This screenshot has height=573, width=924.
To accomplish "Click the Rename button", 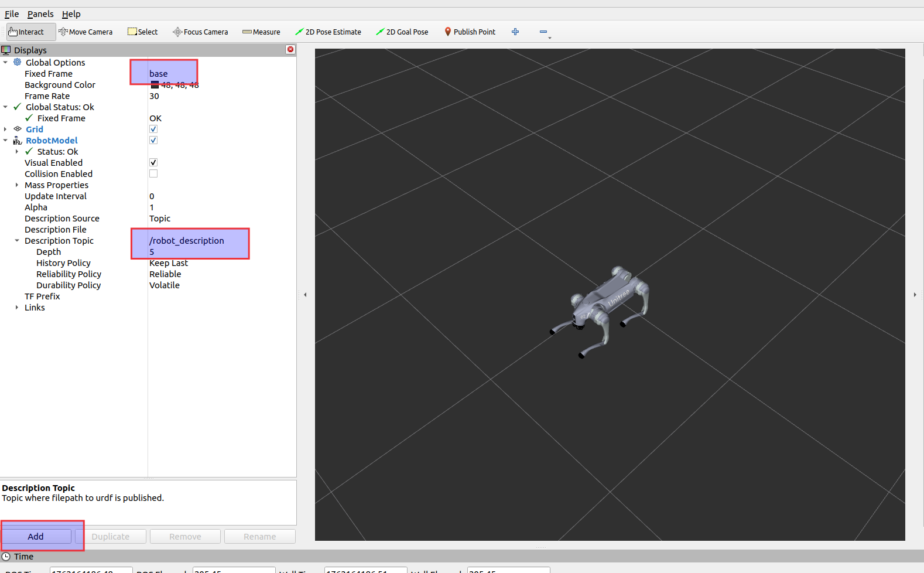I will 260,536.
